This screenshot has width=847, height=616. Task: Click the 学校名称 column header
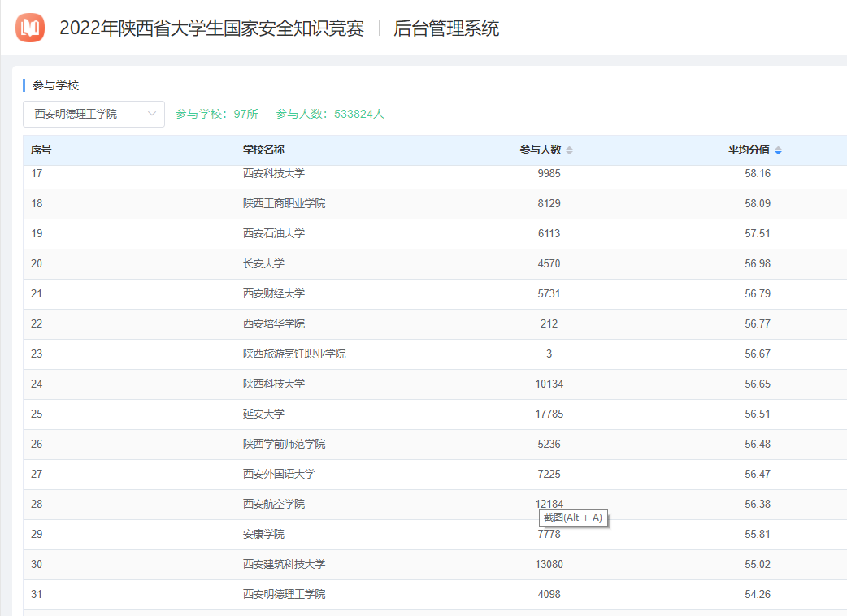[x=263, y=150]
